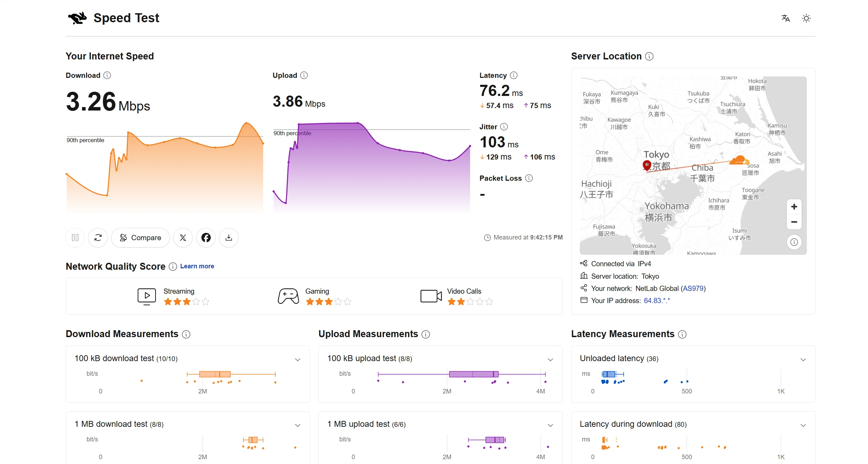Share results on Facebook
This screenshot has width=868, height=464.
click(206, 238)
